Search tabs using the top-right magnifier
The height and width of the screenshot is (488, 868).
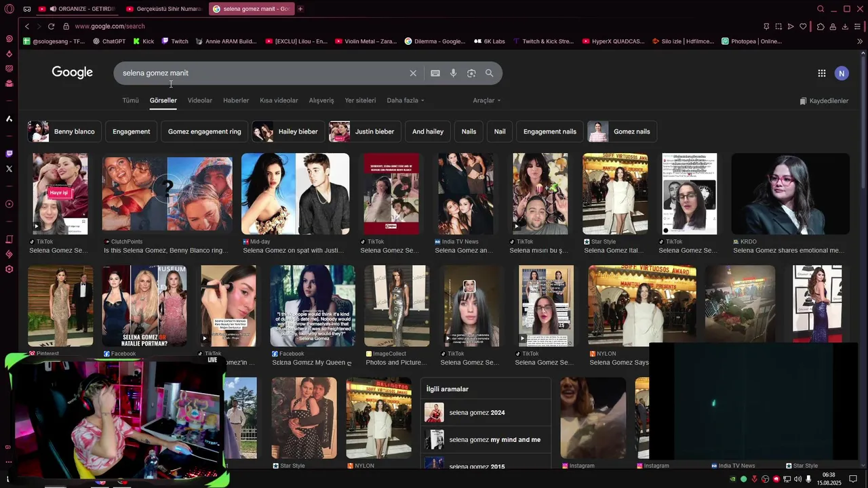click(821, 9)
